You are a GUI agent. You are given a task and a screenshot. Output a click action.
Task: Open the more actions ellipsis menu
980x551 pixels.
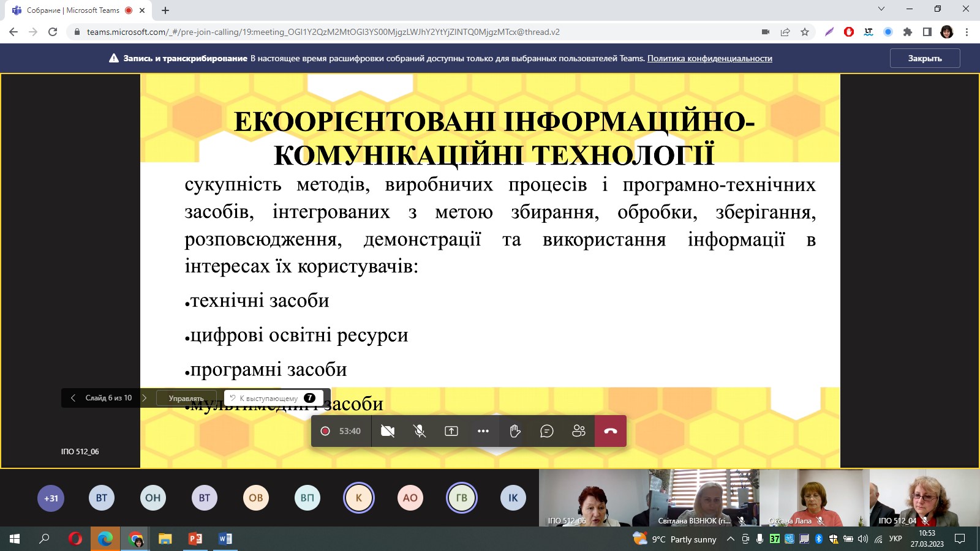coord(483,431)
